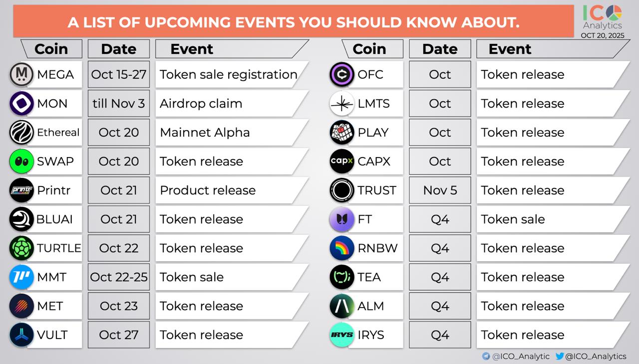Image resolution: width=639 pixels, height=364 pixels.
Task: Click the VULT coin logo icon
Action: tap(21, 335)
